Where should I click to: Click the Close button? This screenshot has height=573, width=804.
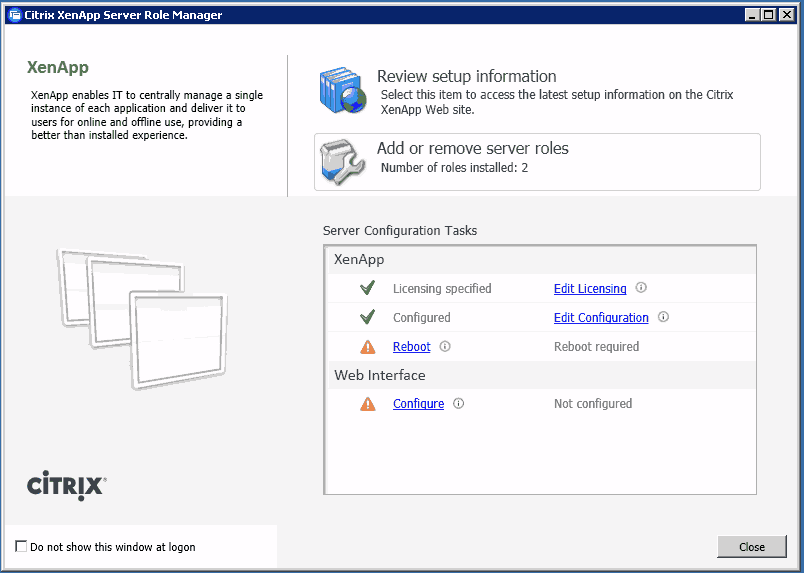(x=752, y=547)
